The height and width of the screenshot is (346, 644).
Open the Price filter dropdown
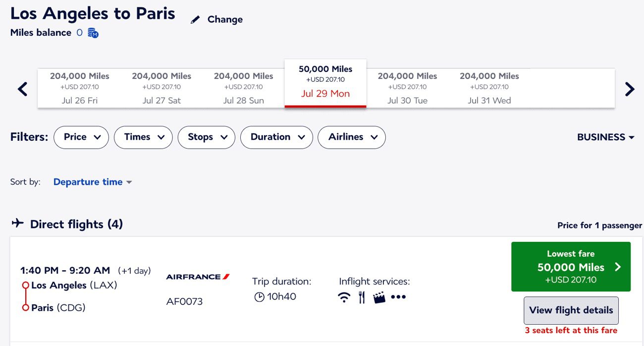tap(81, 137)
